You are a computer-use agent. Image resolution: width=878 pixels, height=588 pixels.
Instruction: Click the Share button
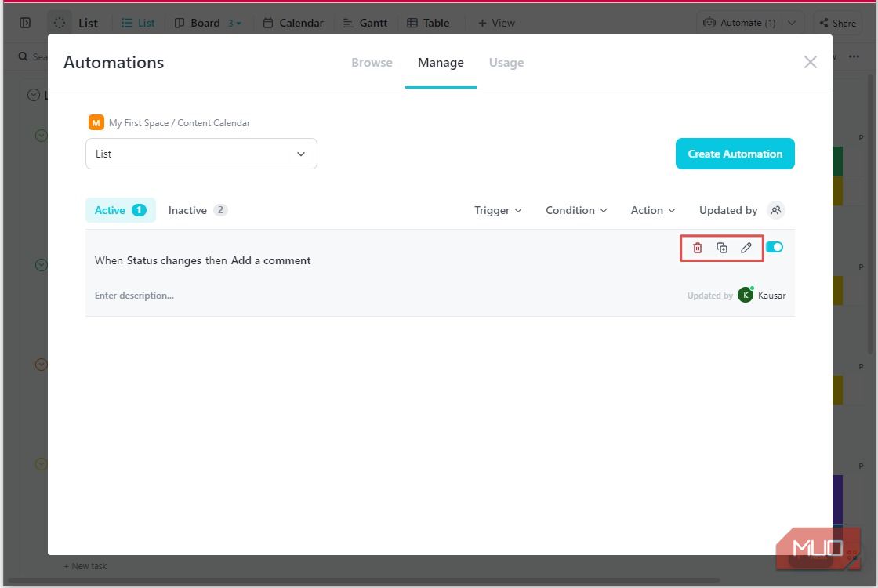pos(836,23)
